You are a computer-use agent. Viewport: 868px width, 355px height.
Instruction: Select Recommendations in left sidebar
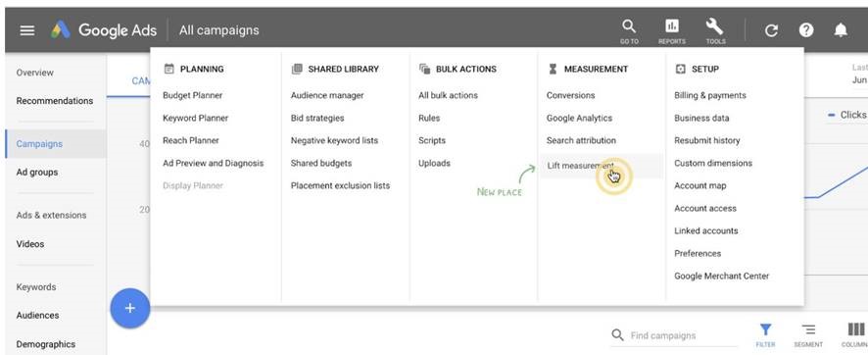point(55,101)
